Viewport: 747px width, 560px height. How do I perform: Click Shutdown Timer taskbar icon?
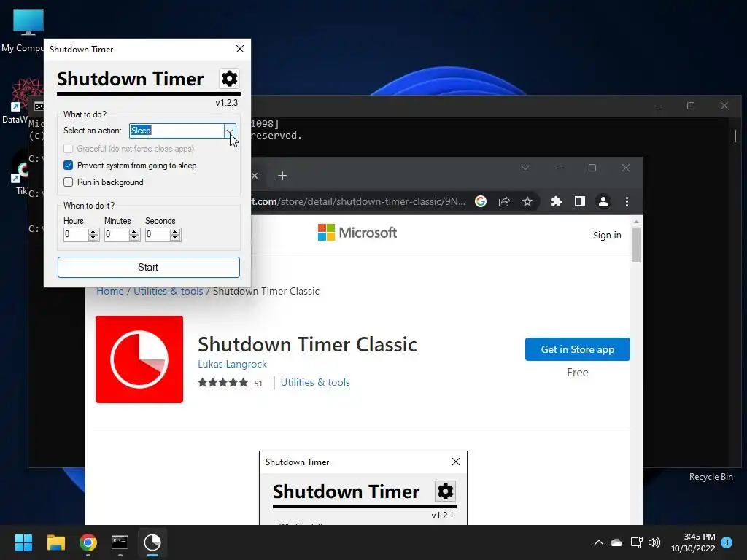click(x=152, y=542)
